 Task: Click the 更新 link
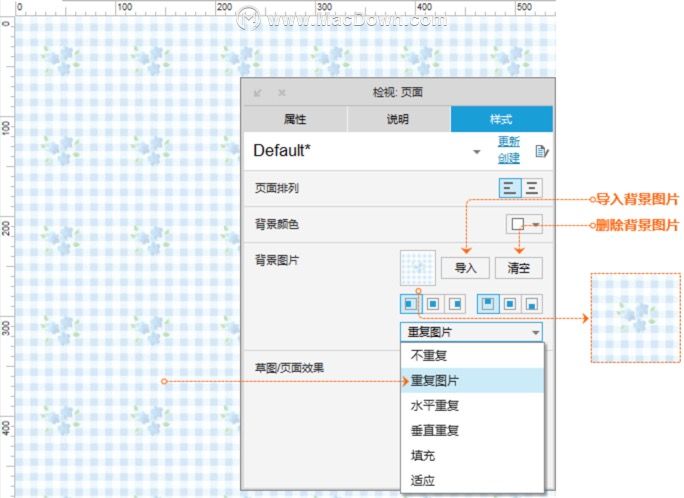coord(509,141)
